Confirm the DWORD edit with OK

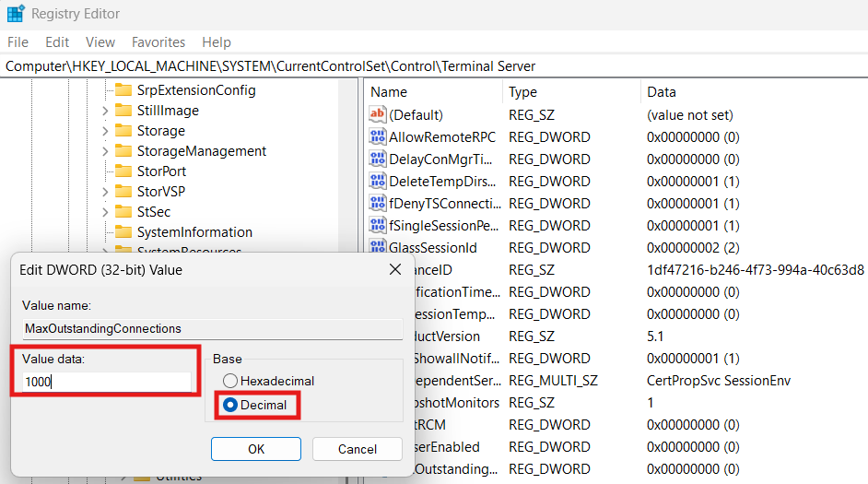click(x=256, y=449)
